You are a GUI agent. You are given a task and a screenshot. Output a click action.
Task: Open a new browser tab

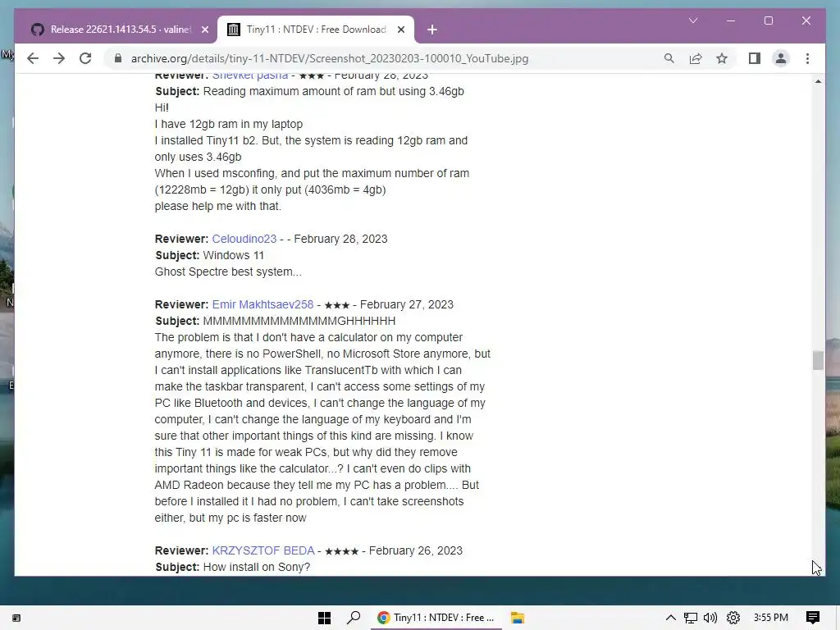coord(432,30)
